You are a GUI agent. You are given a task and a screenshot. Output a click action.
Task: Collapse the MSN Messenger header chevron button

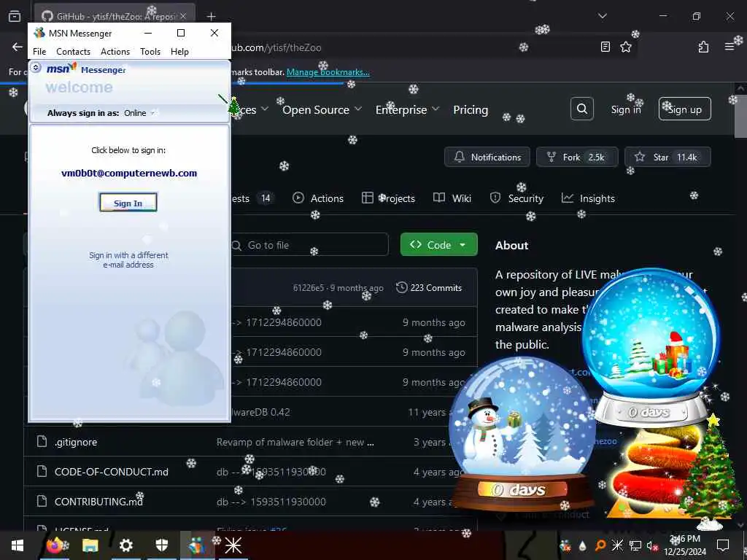(36, 68)
